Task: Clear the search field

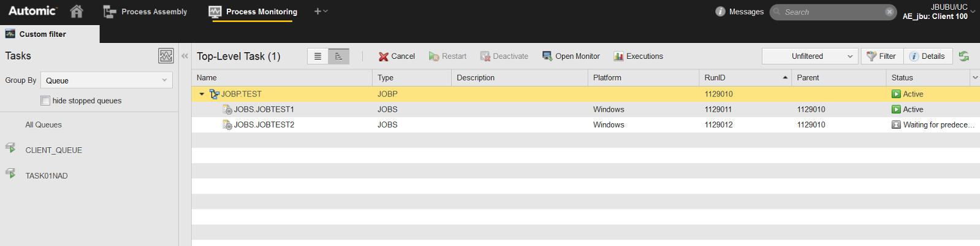Action: [x=889, y=12]
